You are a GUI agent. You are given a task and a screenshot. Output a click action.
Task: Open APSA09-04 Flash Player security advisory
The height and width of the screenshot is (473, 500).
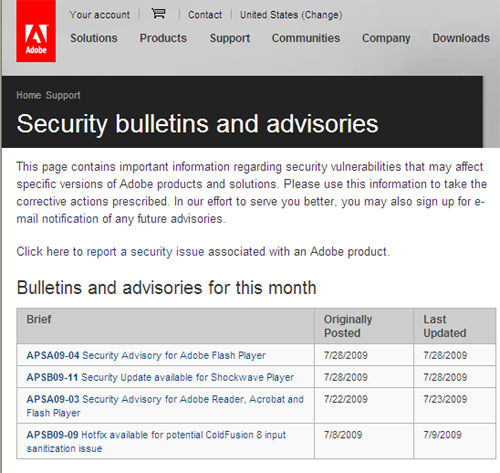[146, 355]
